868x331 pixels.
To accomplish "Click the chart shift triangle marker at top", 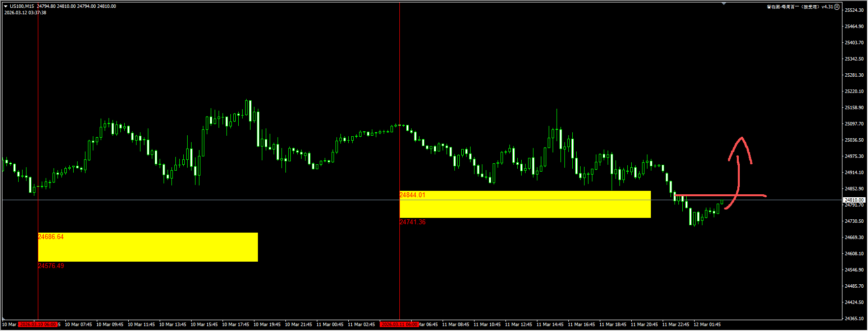I will click(x=724, y=3).
